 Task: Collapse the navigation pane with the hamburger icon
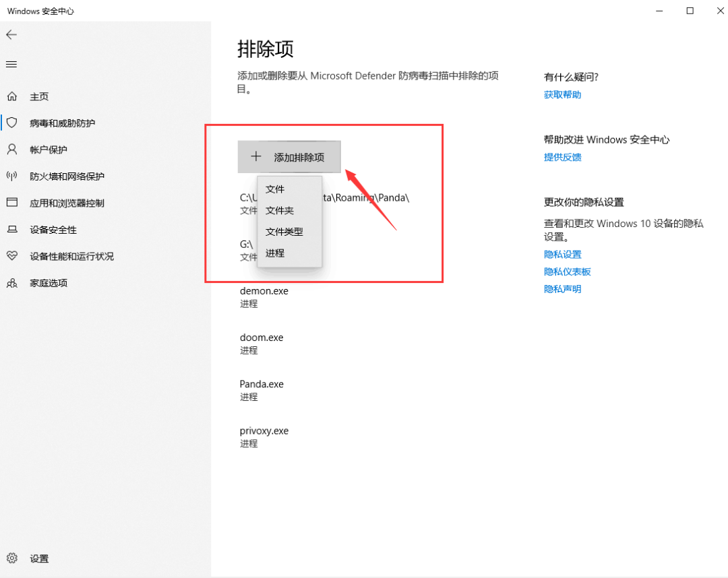coord(11,64)
